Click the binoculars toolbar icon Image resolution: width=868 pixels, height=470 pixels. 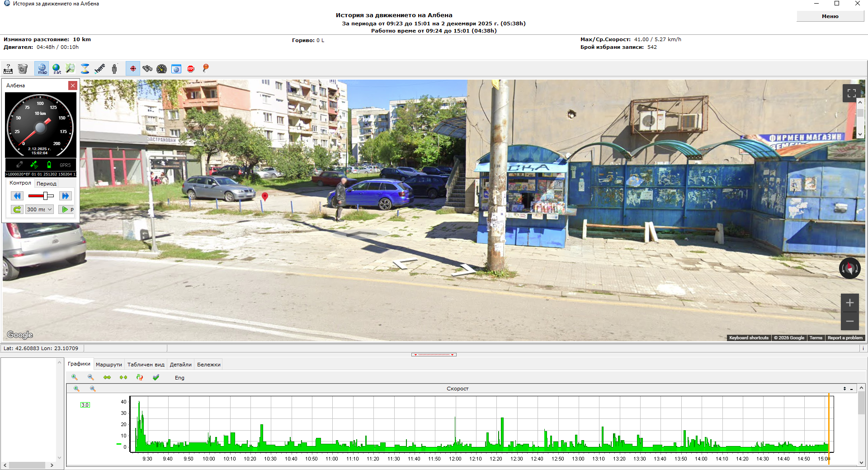click(147, 69)
